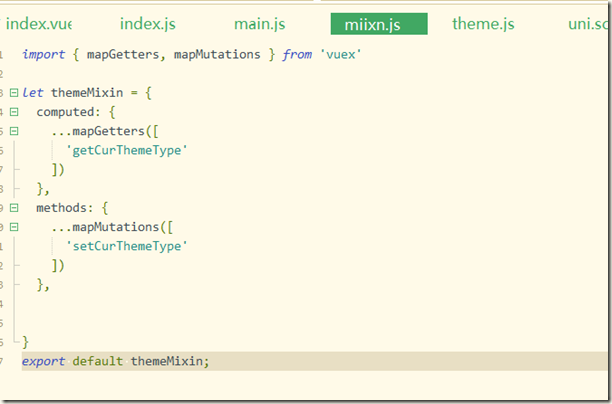Fold the mapMutations array block

[x=14, y=226]
